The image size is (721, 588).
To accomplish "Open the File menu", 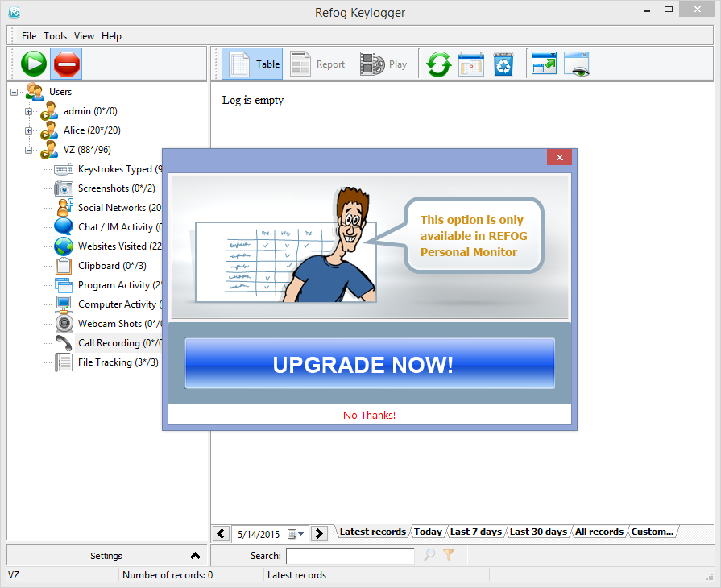I will point(29,36).
